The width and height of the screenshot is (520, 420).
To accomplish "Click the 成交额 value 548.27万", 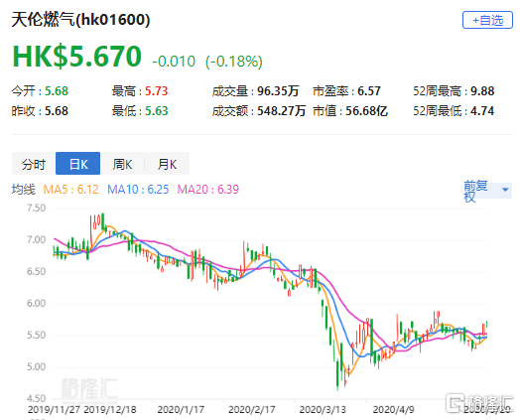I will [281, 111].
